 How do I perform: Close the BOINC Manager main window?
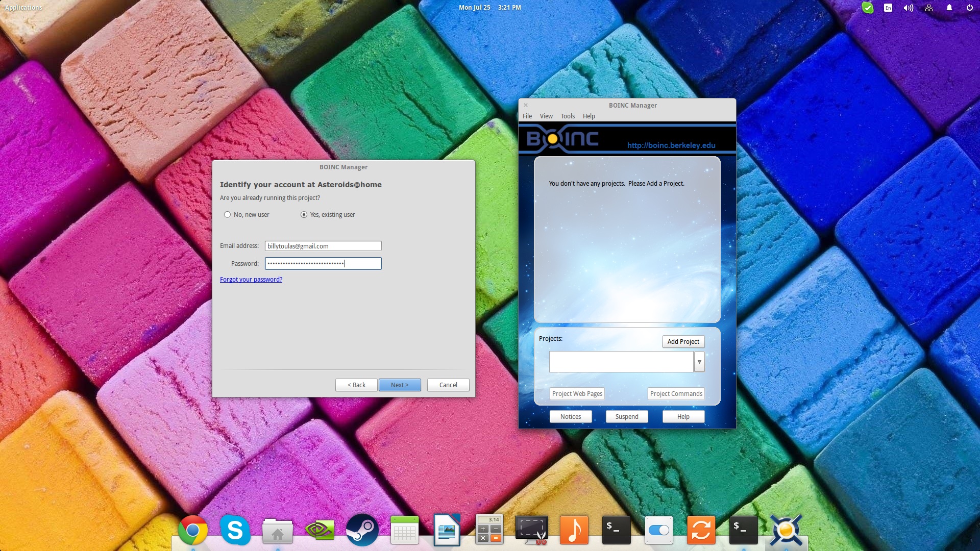pos(526,105)
